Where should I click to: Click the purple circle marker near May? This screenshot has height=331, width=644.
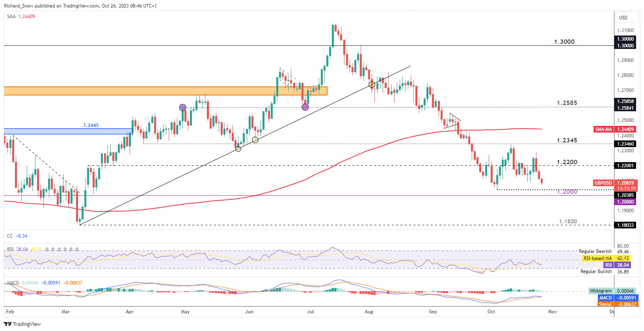click(x=182, y=107)
